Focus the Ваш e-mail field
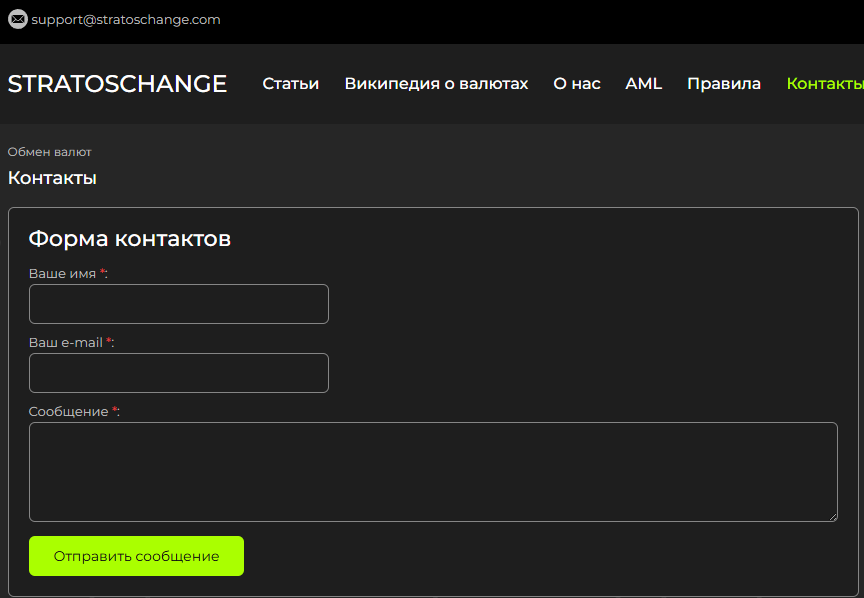Viewport: 864px width, 598px height. [x=178, y=373]
